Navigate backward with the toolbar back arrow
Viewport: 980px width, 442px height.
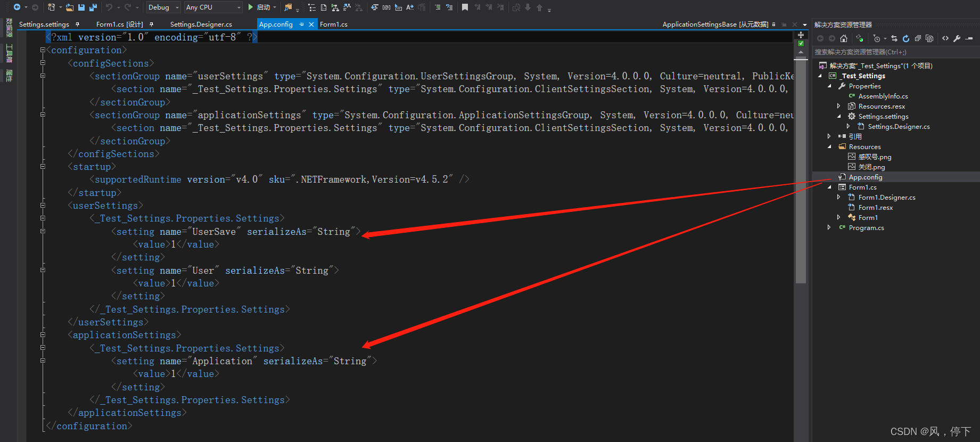pos(17,7)
